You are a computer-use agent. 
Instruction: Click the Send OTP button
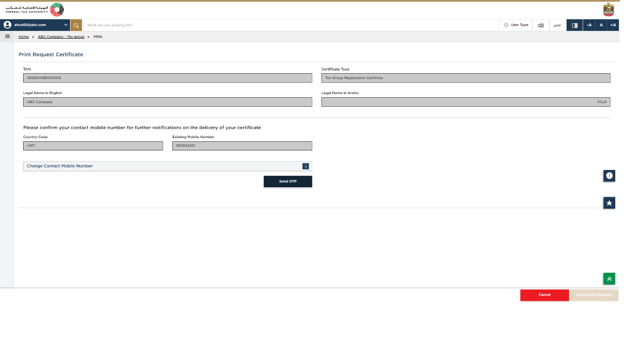(288, 181)
